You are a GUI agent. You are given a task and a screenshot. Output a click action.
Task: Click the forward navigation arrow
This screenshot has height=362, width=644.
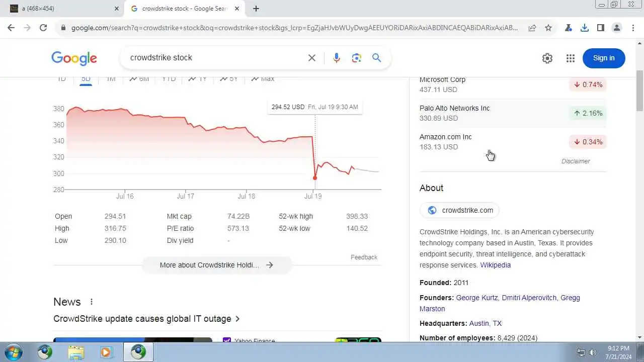click(x=27, y=28)
